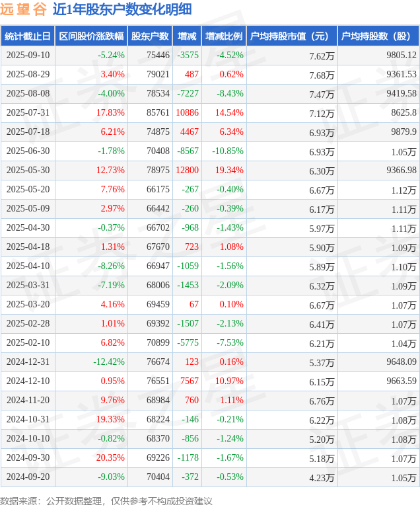Click the 统计截止日 column header
Viewport: 420px width, 507px height.
point(27,36)
